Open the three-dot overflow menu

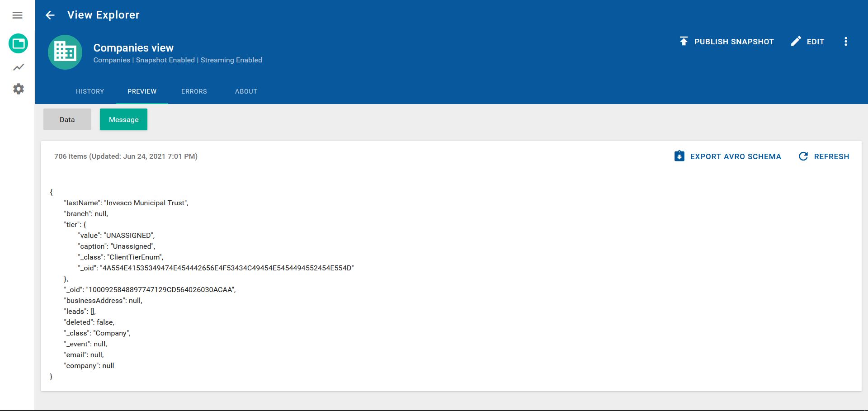846,41
